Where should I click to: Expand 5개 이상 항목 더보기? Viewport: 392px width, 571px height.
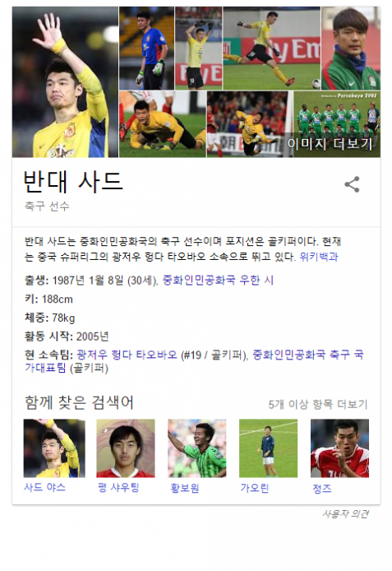pyautogui.click(x=318, y=404)
